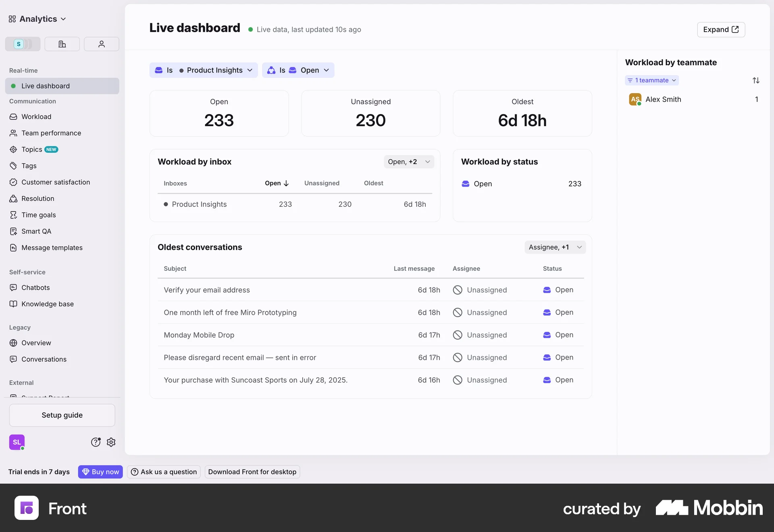Open Smart QA in the sidebar
774x532 pixels.
36,231
